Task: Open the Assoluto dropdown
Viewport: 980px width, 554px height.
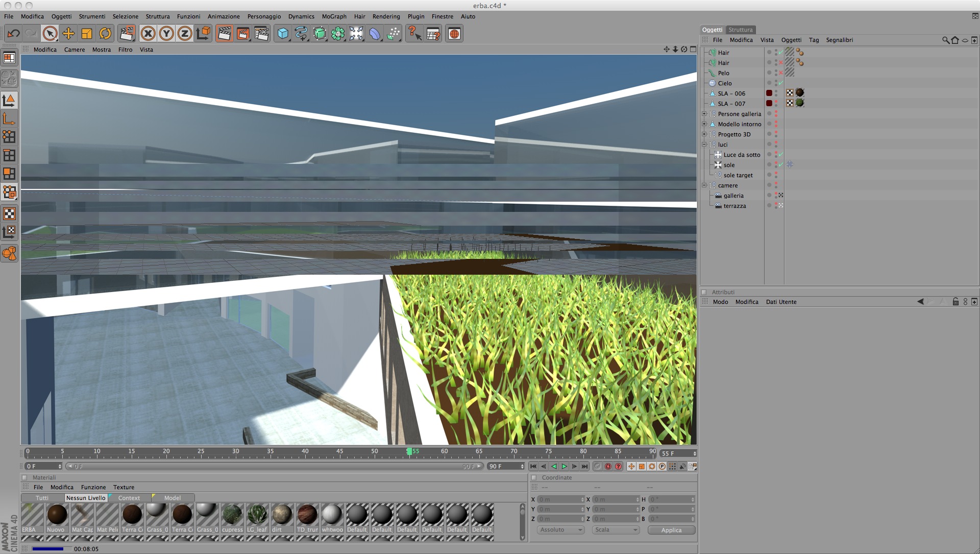Action: pyautogui.click(x=560, y=530)
